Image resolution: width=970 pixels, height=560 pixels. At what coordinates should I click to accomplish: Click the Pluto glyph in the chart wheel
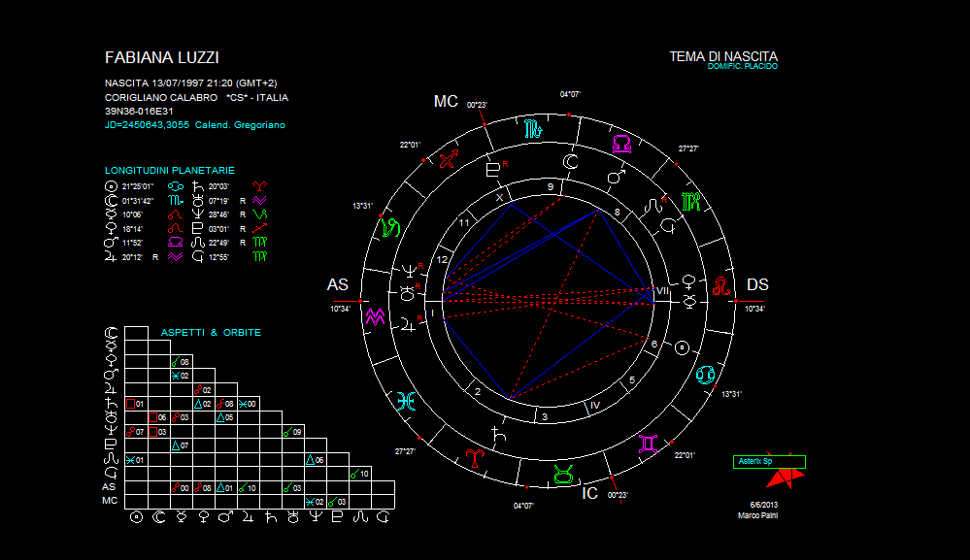(x=494, y=169)
